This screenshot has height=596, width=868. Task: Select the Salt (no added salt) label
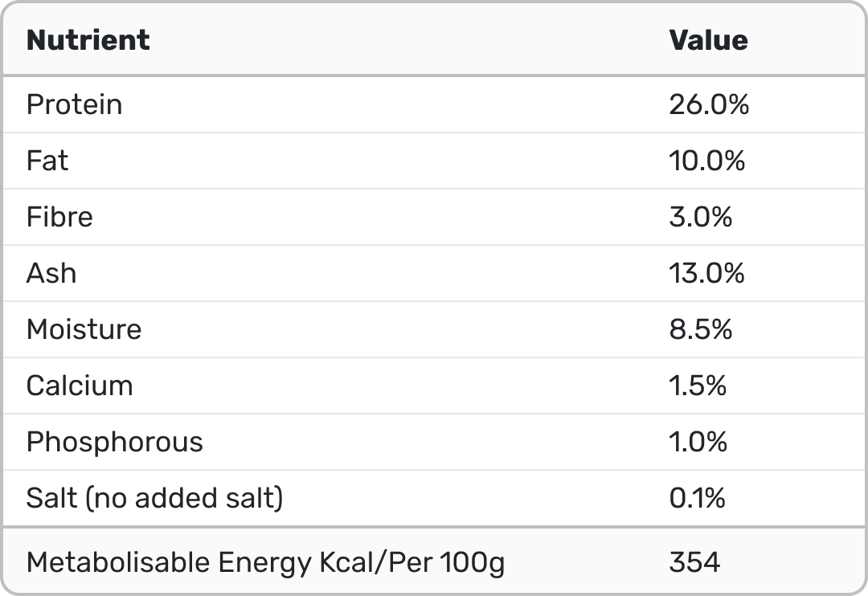[x=155, y=498]
